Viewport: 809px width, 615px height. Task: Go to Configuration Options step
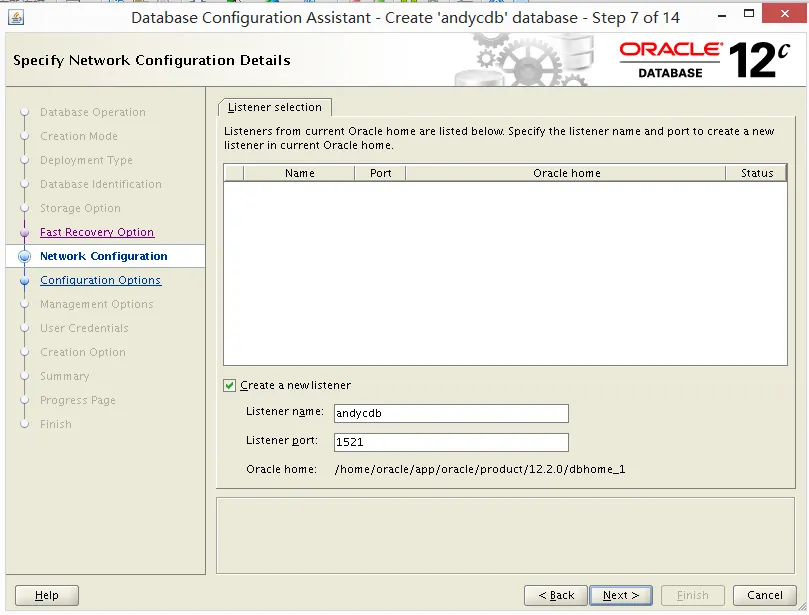click(x=101, y=280)
